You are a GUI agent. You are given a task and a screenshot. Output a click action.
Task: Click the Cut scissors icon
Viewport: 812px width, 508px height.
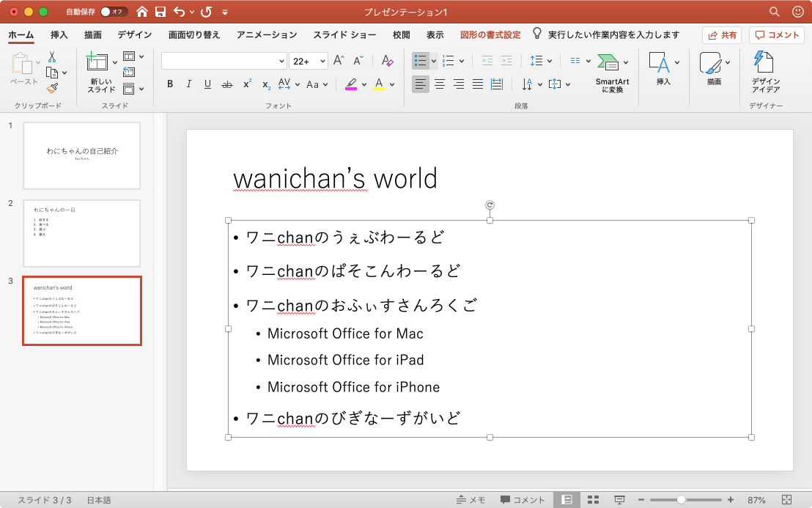52,57
